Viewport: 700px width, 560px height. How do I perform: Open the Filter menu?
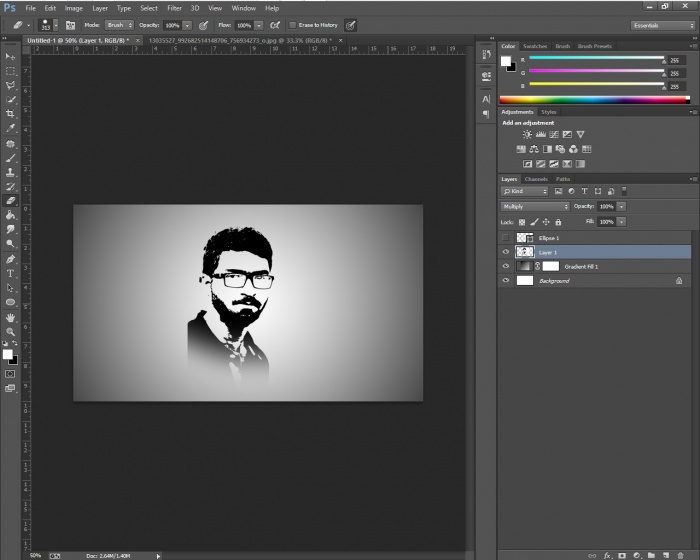click(x=174, y=8)
